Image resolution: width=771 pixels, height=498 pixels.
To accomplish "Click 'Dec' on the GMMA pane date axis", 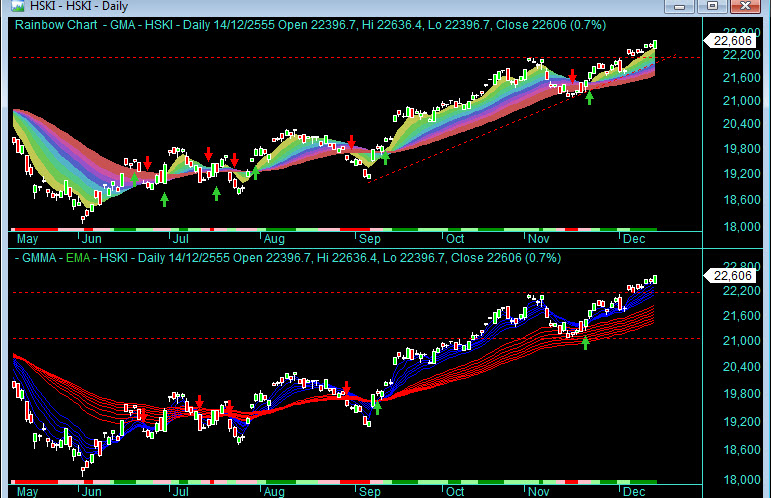I will point(634,492).
